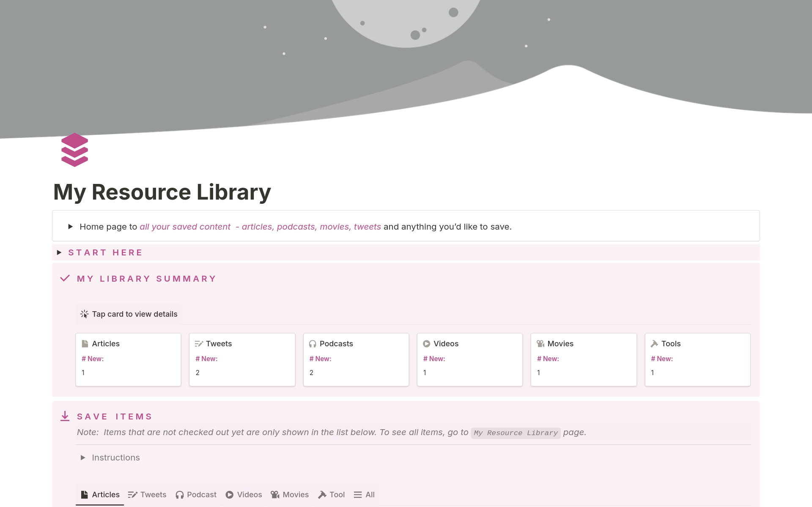Screen dimensions: 812x507
Task: Click the download icon beside SAVE ITEMS
Action: click(65, 416)
